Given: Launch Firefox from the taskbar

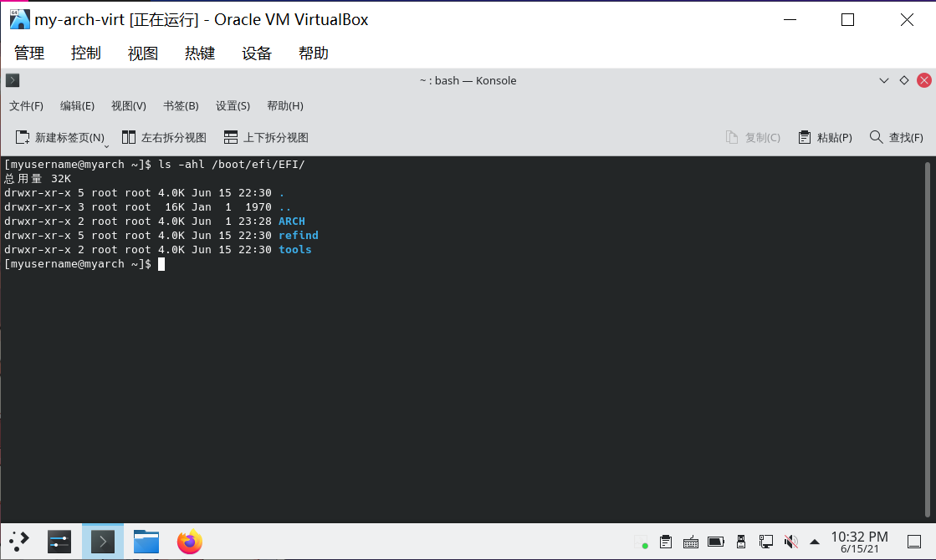Looking at the screenshot, I should click(x=190, y=542).
